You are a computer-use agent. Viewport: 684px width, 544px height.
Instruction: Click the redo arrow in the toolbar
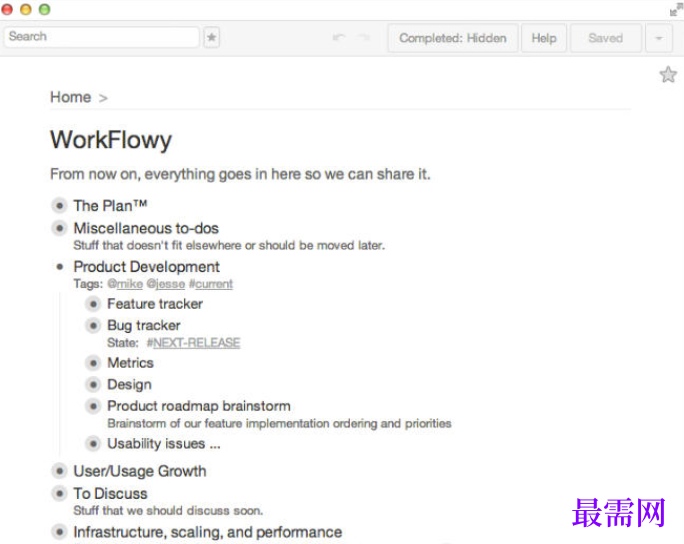coord(363,38)
